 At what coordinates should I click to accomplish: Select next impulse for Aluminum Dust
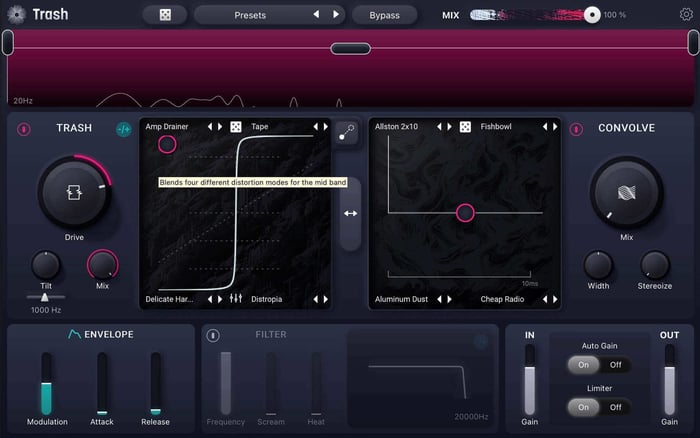point(450,299)
